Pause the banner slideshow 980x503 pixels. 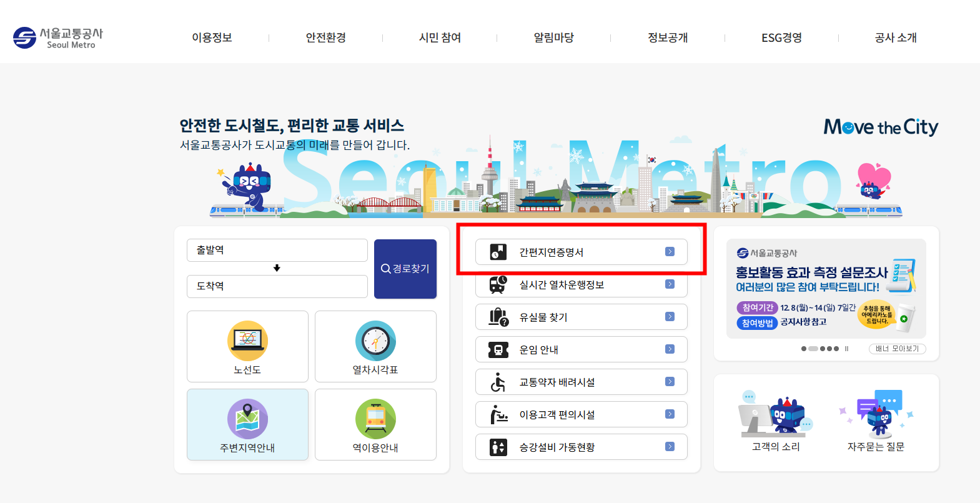pyautogui.click(x=846, y=349)
